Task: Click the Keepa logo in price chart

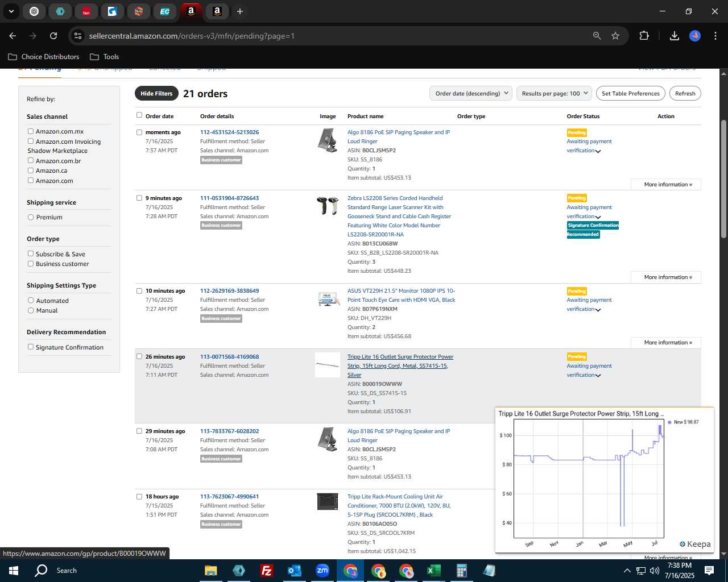Action: 695,544
